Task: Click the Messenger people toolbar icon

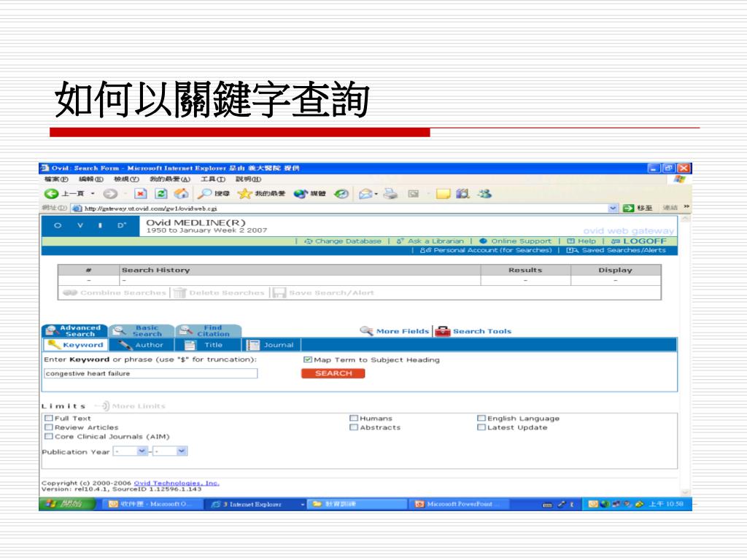Action: [x=484, y=194]
